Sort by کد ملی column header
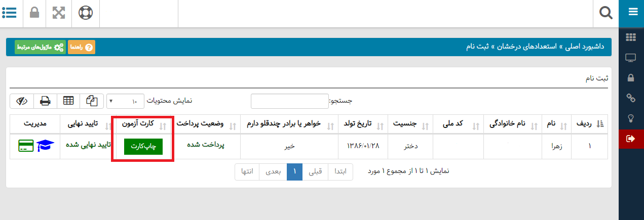This screenshot has height=220, width=644. tap(458, 124)
